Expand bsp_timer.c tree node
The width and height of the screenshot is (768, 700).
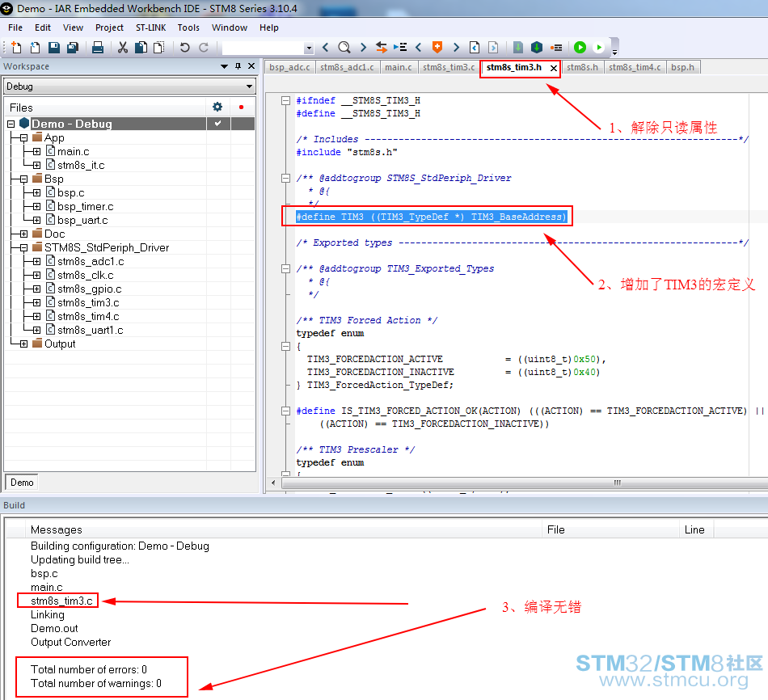coord(36,207)
